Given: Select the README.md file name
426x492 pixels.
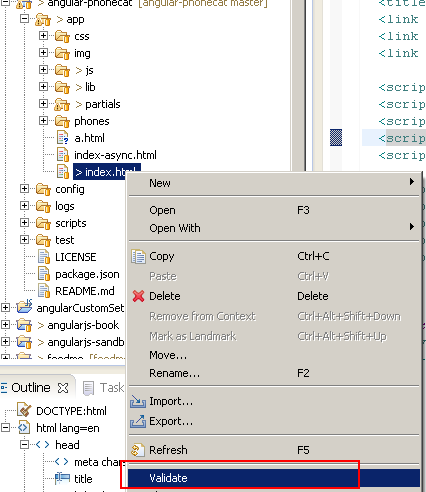Looking at the screenshot, I should point(85,291).
